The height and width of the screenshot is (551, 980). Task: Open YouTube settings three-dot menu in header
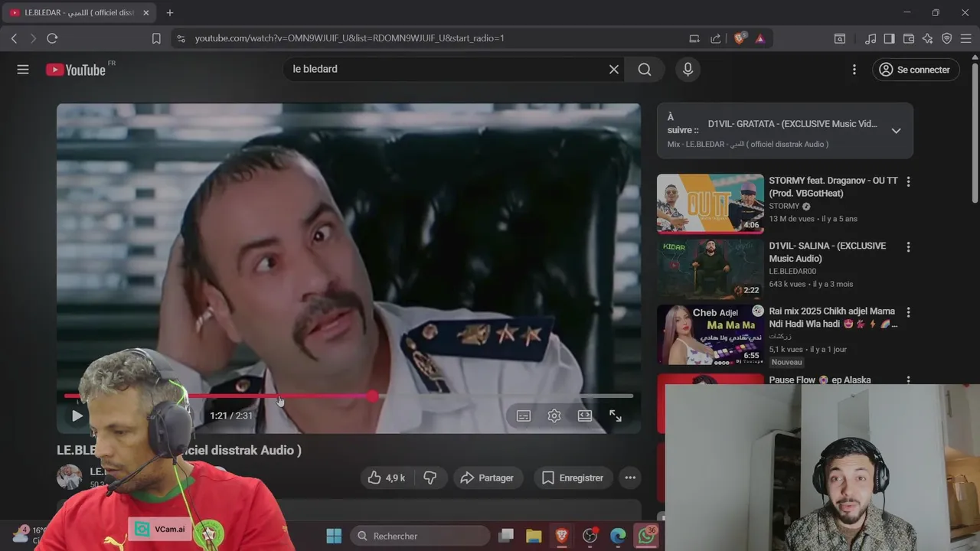(854, 70)
